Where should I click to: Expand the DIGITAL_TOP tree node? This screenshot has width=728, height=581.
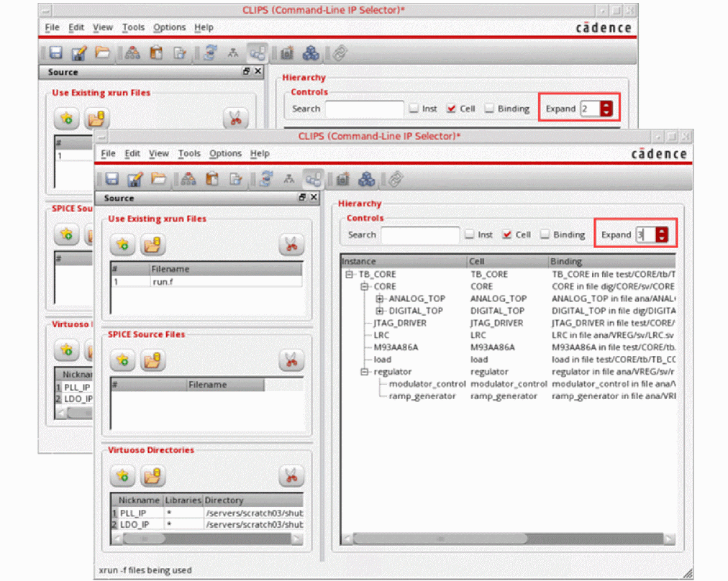click(379, 311)
